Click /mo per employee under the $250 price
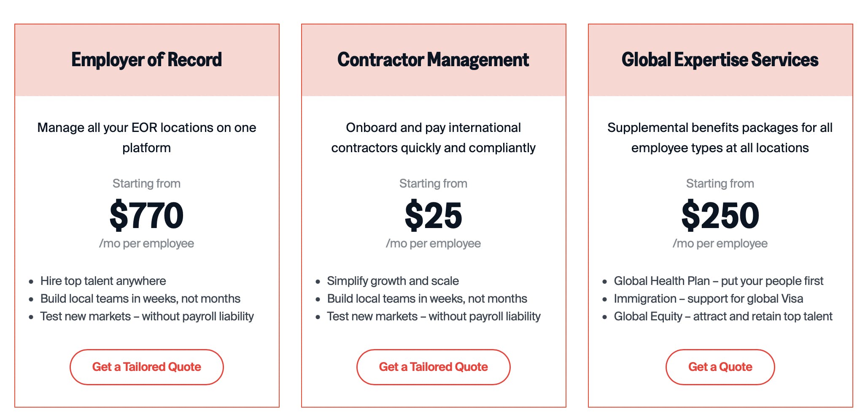This screenshot has height=419, width=868. pyautogui.click(x=720, y=243)
